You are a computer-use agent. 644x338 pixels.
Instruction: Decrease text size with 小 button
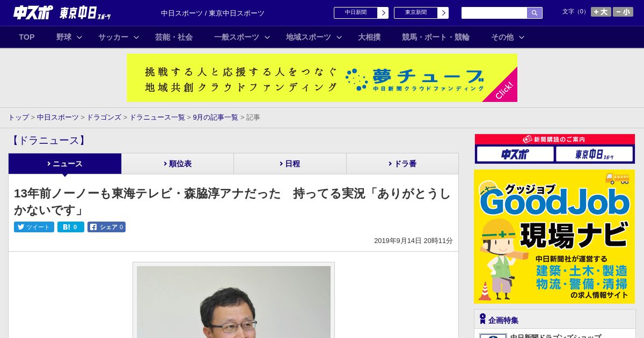point(623,12)
